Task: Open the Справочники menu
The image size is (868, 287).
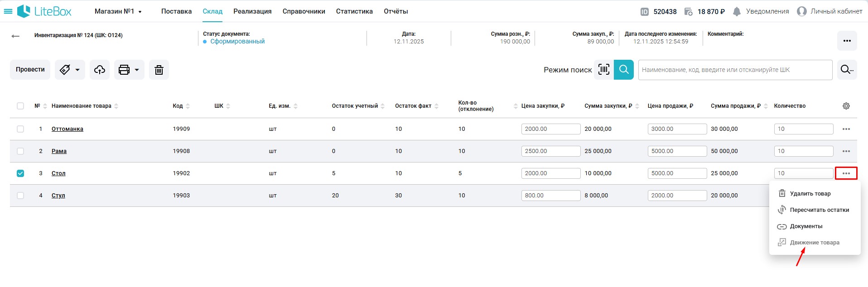Action: tap(304, 12)
